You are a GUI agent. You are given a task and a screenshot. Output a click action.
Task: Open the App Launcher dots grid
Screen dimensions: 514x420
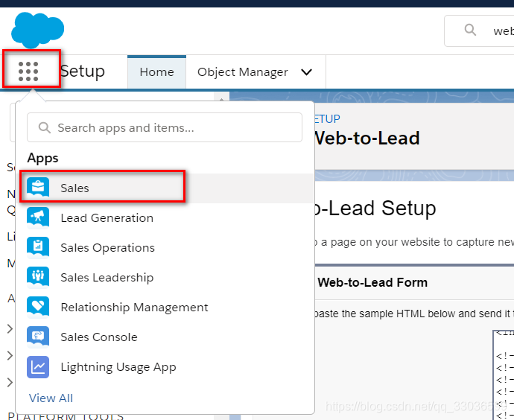click(28, 71)
